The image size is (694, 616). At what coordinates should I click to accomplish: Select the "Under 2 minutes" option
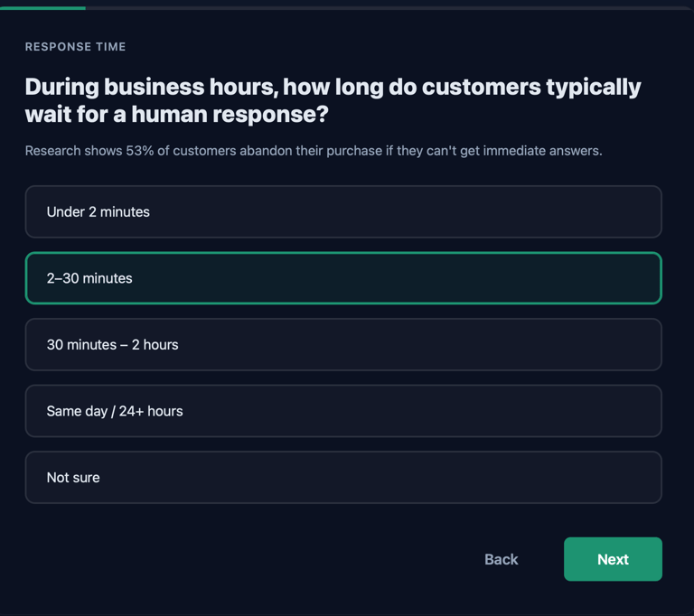343,211
